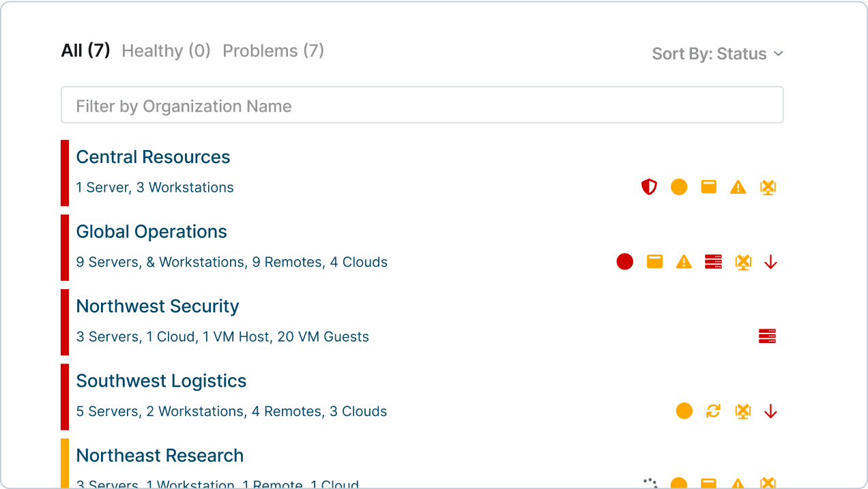Switch to the Problems tab
Image resolution: width=868 pixels, height=489 pixels.
[273, 50]
